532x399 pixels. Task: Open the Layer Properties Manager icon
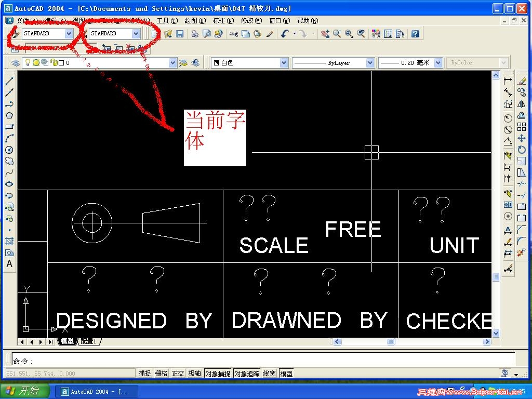(15, 63)
